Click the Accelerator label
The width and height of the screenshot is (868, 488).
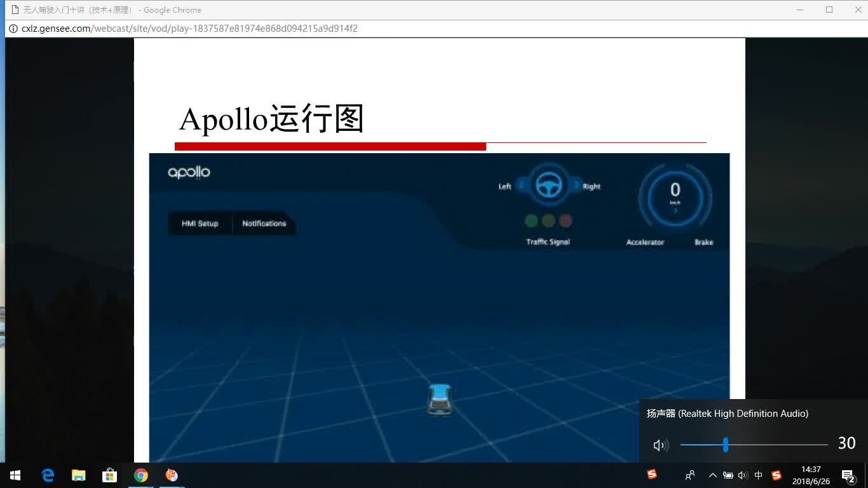pos(645,242)
